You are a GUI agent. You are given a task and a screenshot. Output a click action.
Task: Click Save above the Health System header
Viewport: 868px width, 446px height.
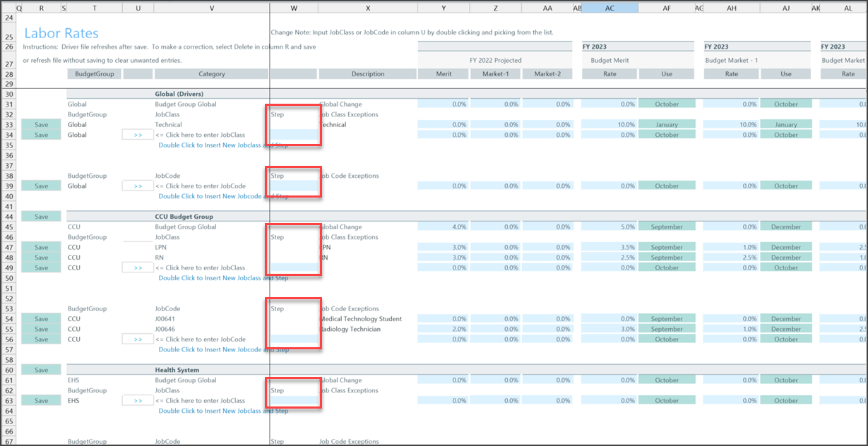pos(42,370)
